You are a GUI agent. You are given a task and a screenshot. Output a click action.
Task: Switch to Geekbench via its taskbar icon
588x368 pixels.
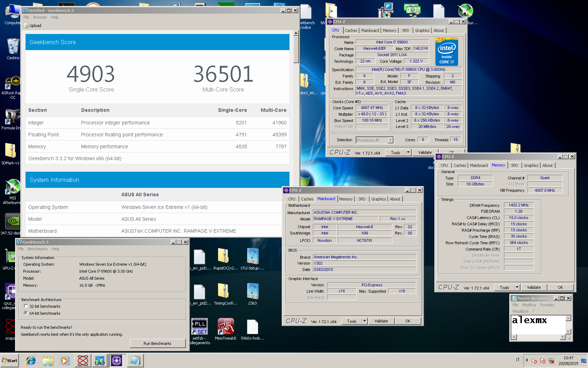click(100, 360)
